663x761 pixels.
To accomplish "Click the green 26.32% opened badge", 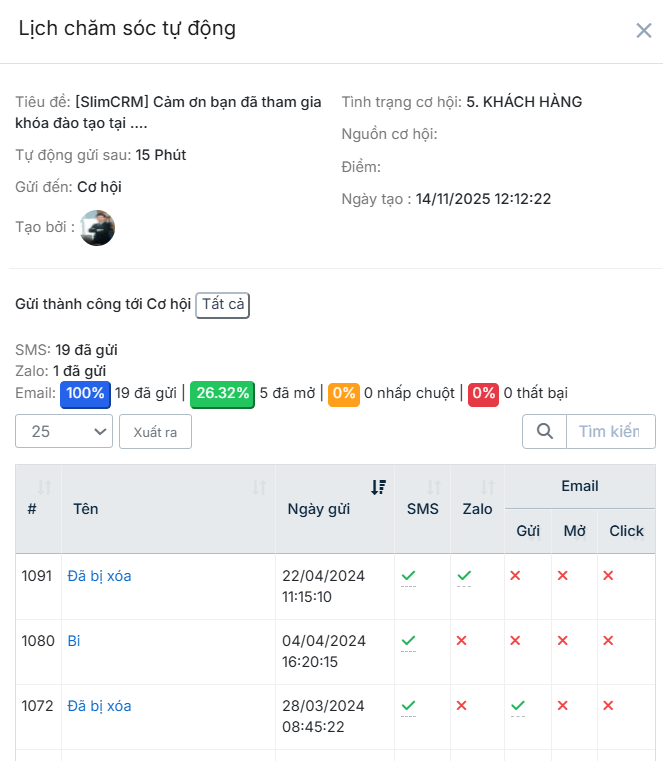I will tap(222, 393).
